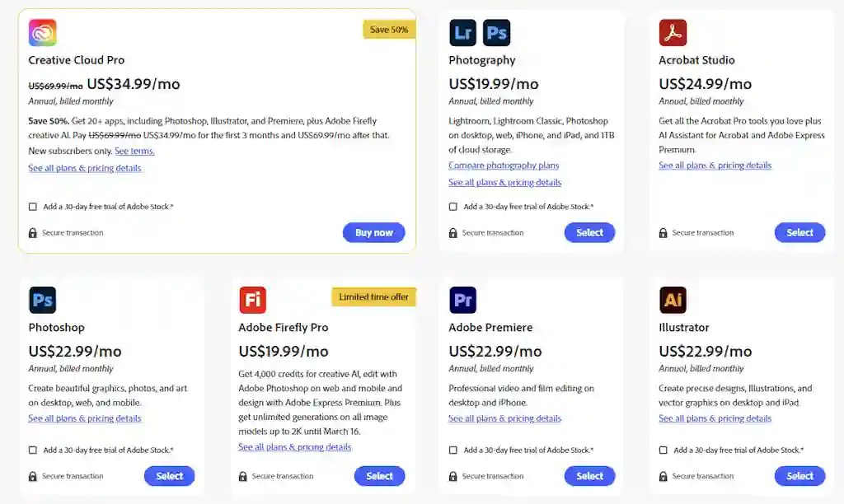Open See terms link in Creative Cloud Pro
Screen dimensions: 844x504
coord(134,151)
